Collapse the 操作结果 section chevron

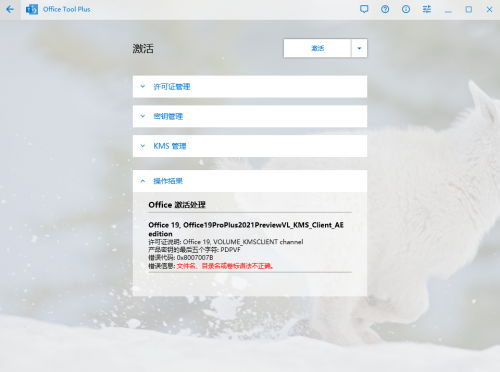point(143,181)
